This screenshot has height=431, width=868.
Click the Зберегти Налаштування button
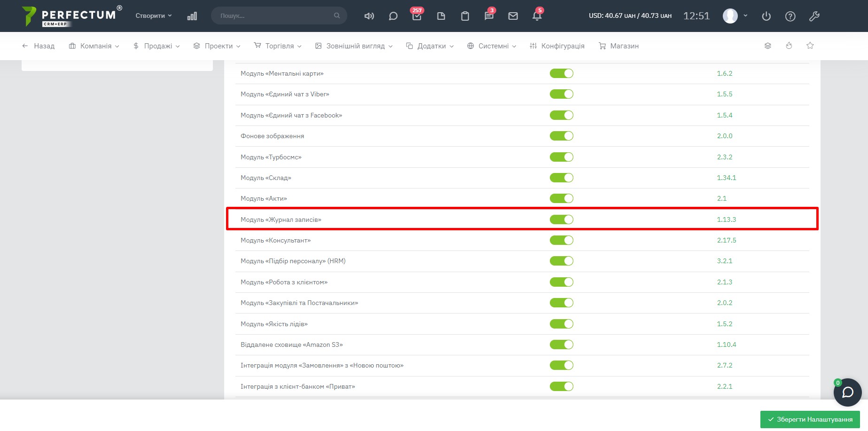(810, 419)
